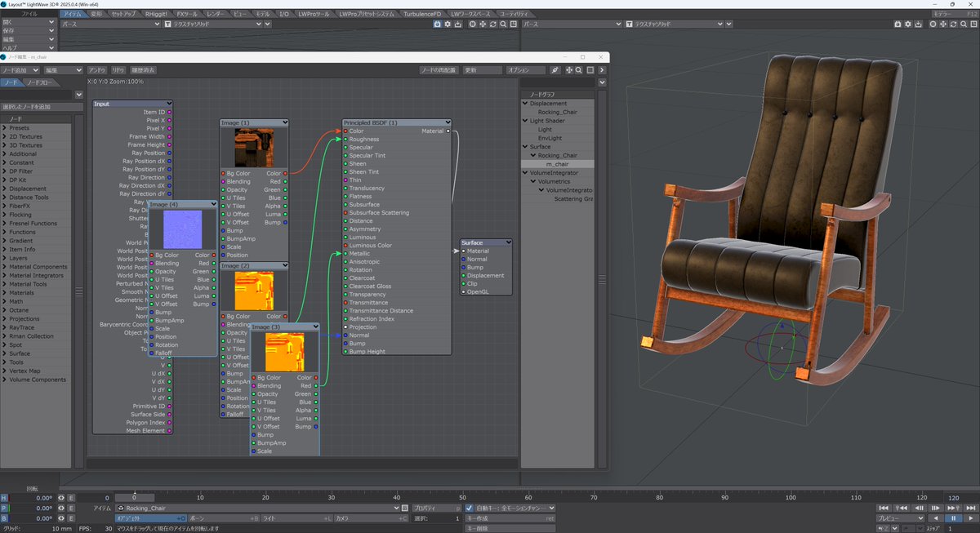Click the ノードの再配置 button
Viewport: 980px width, 533px height.
438,70
